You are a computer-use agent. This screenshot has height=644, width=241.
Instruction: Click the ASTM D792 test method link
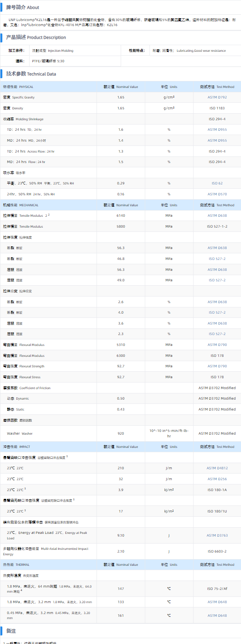pyautogui.click(x=217, y=97)
